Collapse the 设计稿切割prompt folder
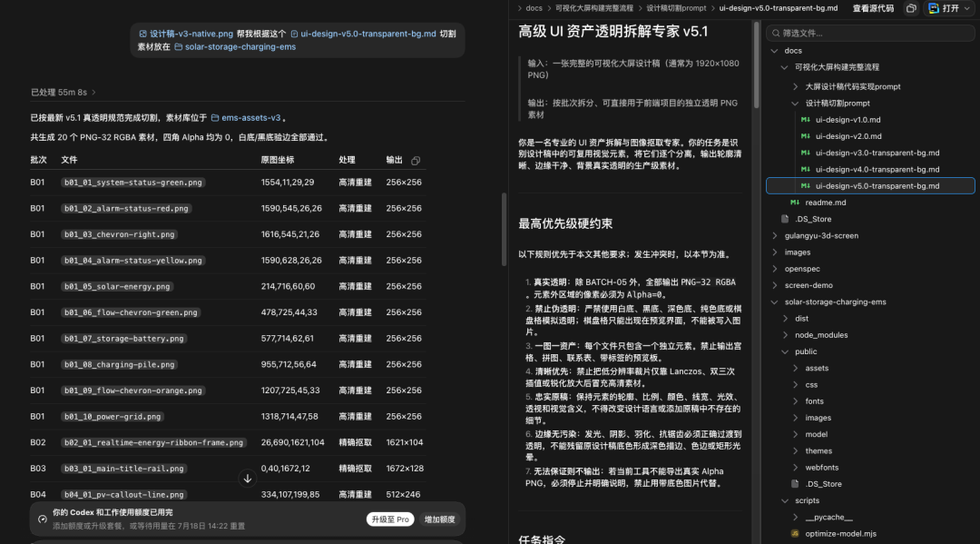 (795, 104)
